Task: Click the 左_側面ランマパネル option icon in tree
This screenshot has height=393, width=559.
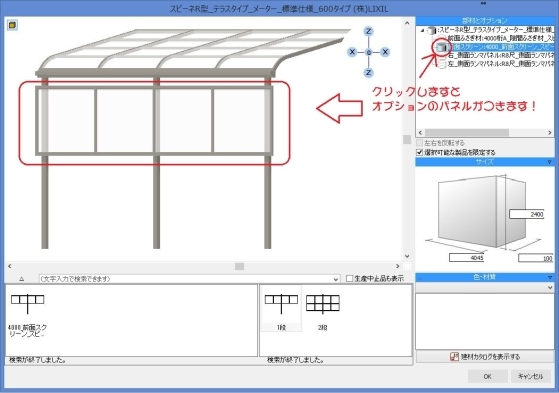Action: pyautogui.click(x=442, y=64)
